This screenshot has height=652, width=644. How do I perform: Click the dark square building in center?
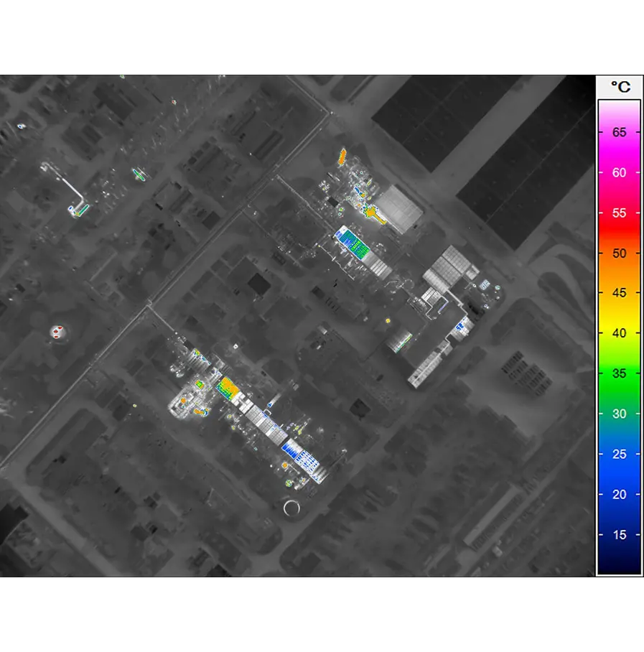pos(259,284)
